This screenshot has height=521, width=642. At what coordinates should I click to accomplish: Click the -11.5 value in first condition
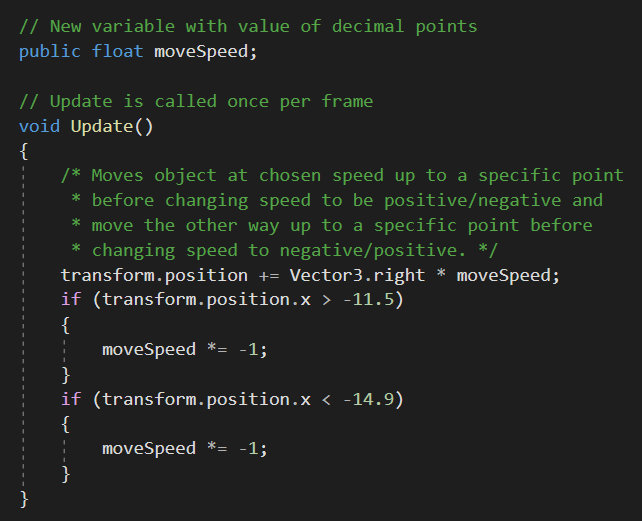tap(368, 300)
